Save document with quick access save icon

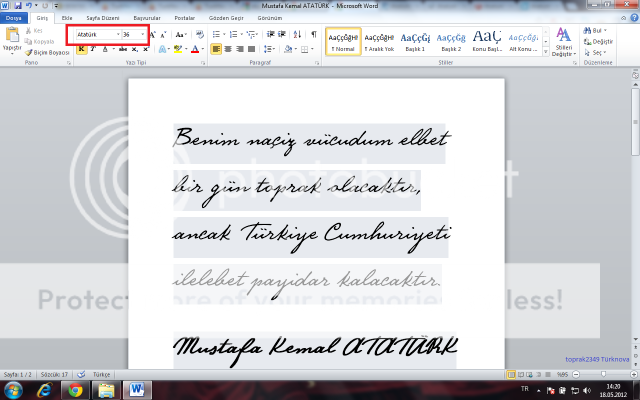[x=18, y=6]
